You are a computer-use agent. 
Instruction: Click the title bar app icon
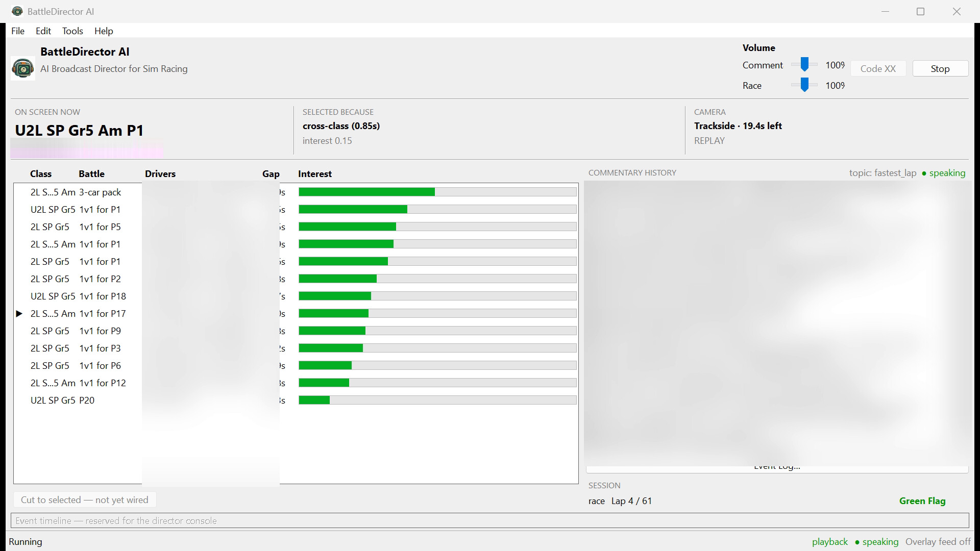pyautogui.click(x=17, y=11)
